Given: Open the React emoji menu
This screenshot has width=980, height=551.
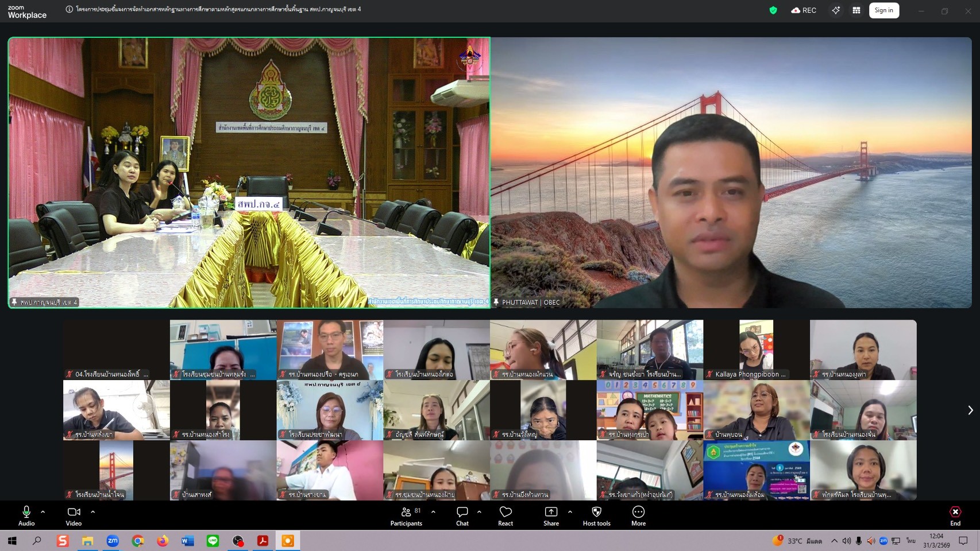Looking at the screenshot, I should (506, 515).
